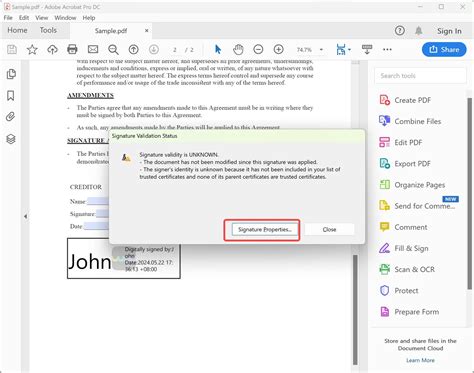Select the Sample.pdf document tab

pos(111,31)
